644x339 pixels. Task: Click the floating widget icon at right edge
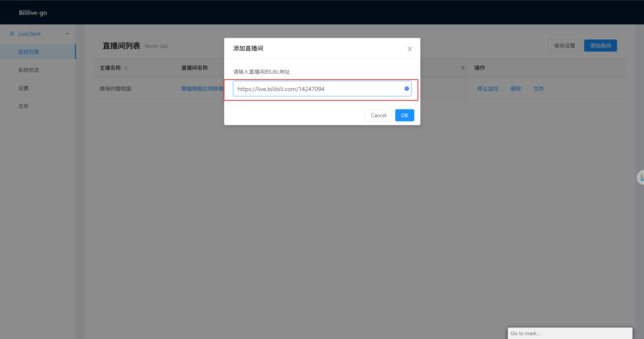[x=641, y=177]
